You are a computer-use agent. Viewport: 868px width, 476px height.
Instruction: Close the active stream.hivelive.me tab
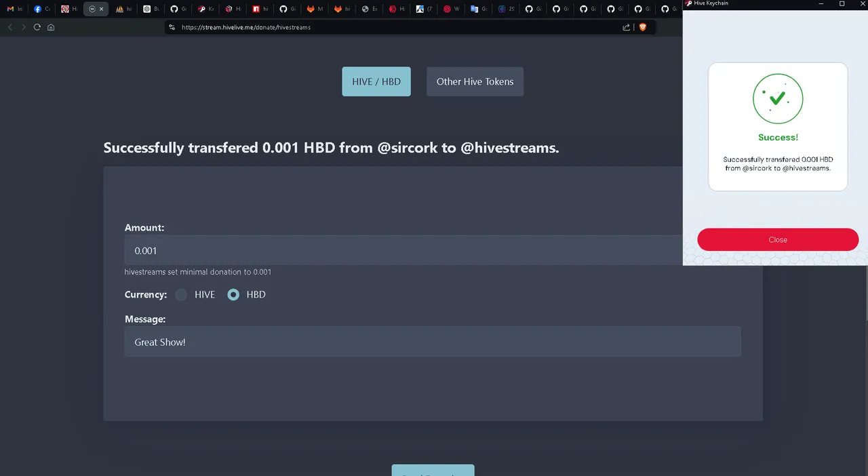(102, 9)
